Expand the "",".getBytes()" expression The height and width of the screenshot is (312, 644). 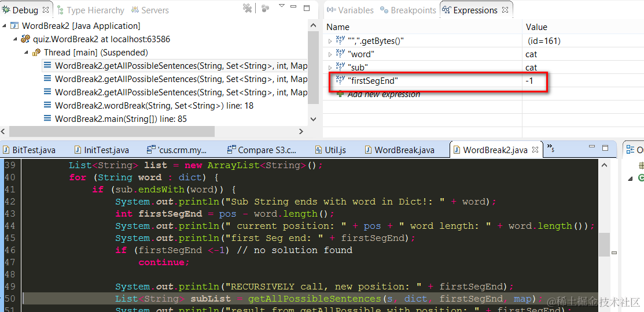(330, 41)
